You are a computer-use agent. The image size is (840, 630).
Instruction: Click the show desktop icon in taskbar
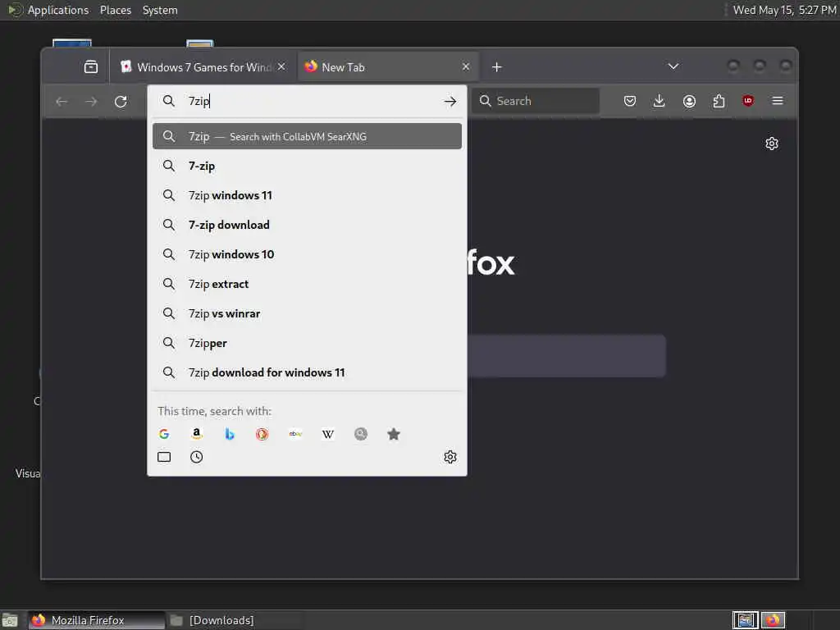10,620
